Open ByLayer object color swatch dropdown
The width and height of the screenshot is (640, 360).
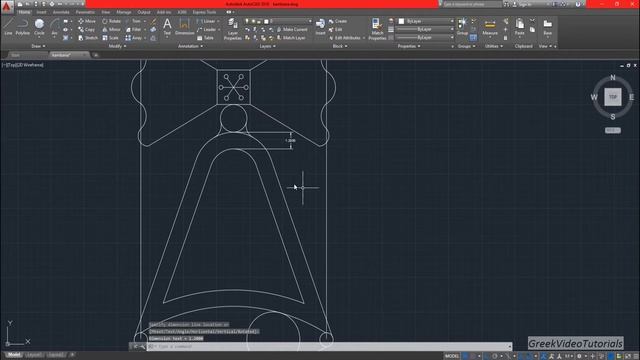426,21
